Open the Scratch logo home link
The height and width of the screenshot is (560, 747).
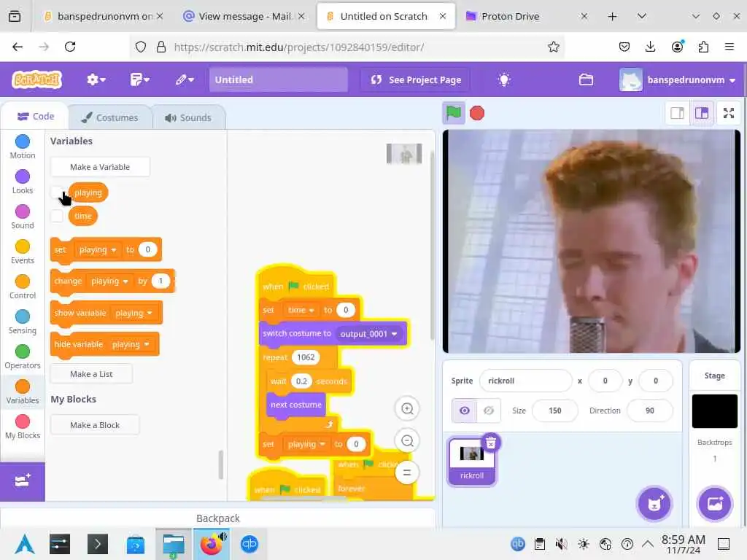coord(37,79)
